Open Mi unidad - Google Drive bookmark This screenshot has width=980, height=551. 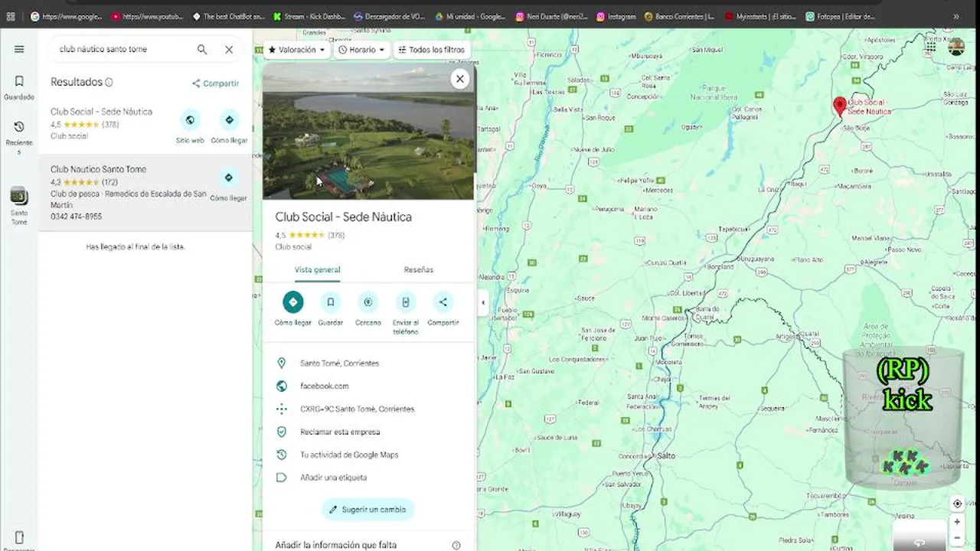tap(470, 16)
